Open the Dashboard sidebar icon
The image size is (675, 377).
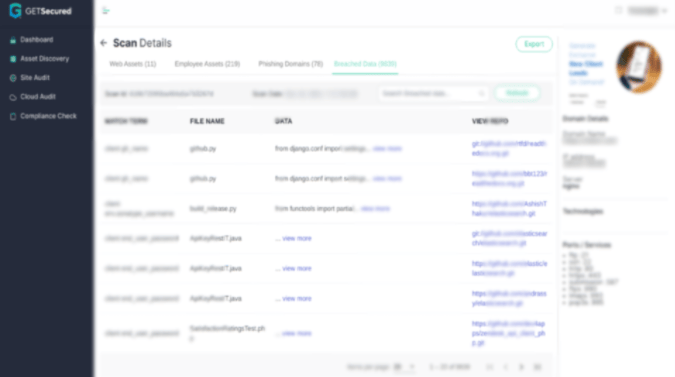tap(13, 40)
